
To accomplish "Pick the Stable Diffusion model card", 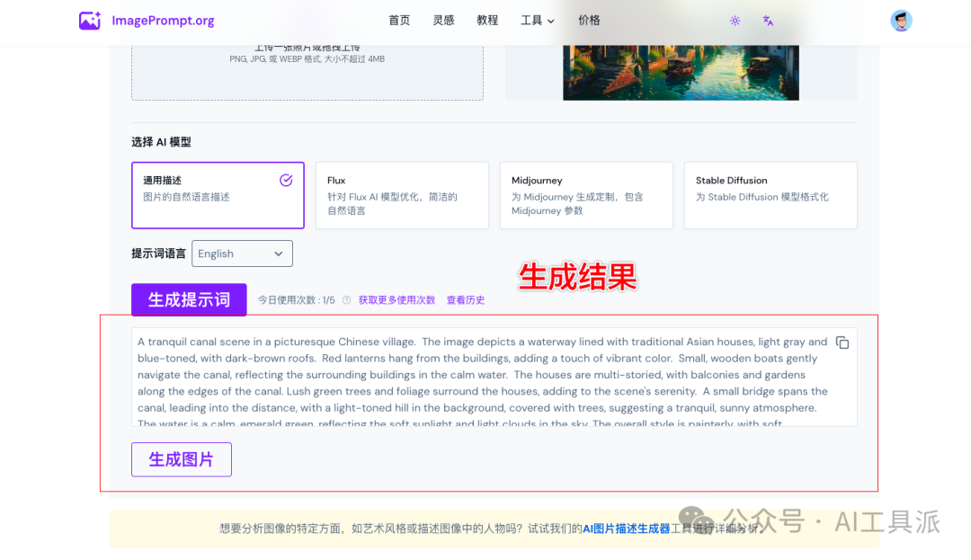I will click(771, 195).
